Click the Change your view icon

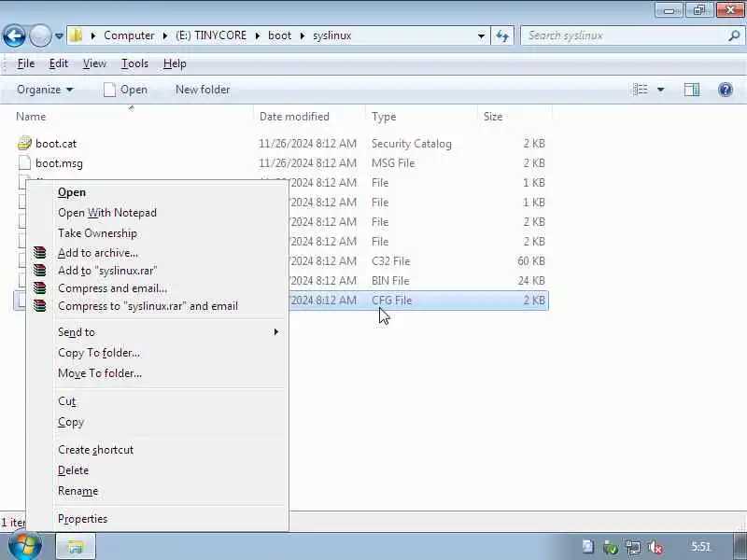tap(641, 90)
